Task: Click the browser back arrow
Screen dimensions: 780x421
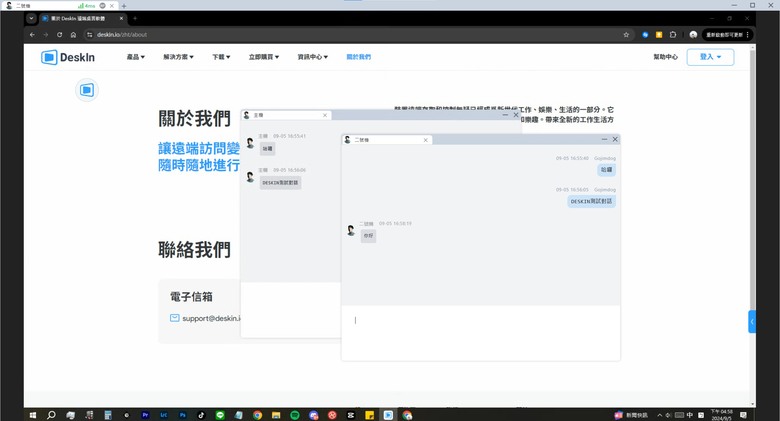Action: click(32, 35)
